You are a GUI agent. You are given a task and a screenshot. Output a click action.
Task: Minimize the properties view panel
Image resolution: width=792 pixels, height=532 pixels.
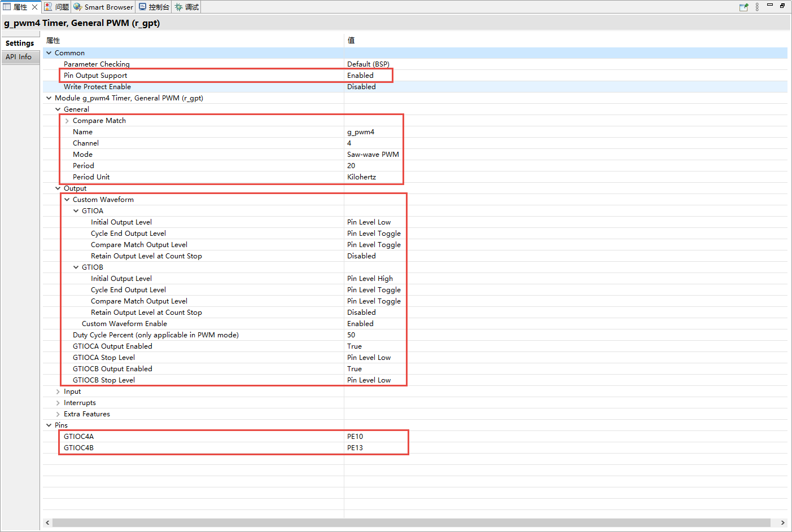coord(769,5)
